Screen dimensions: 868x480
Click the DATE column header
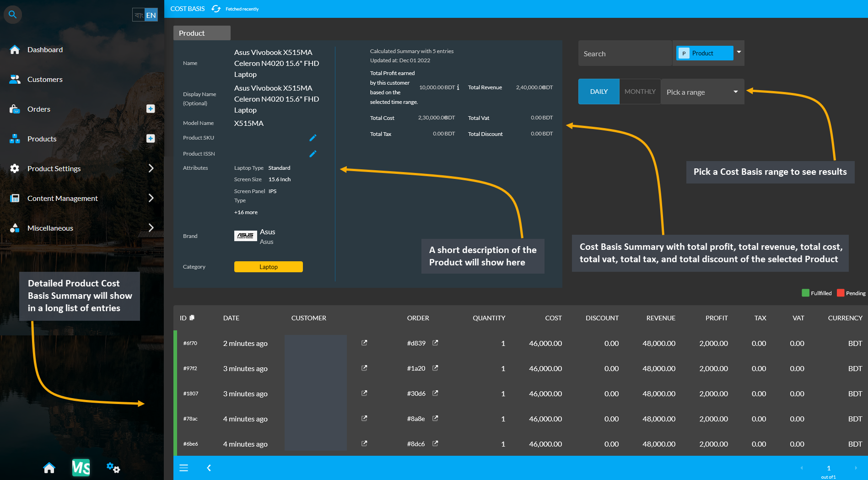click(x=231, y=318)
